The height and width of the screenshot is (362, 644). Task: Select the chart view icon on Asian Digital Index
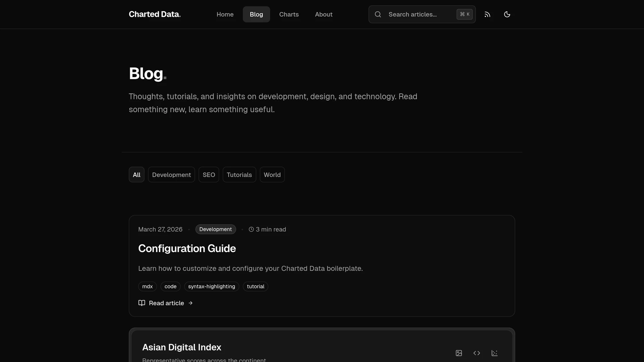point(494,353)
